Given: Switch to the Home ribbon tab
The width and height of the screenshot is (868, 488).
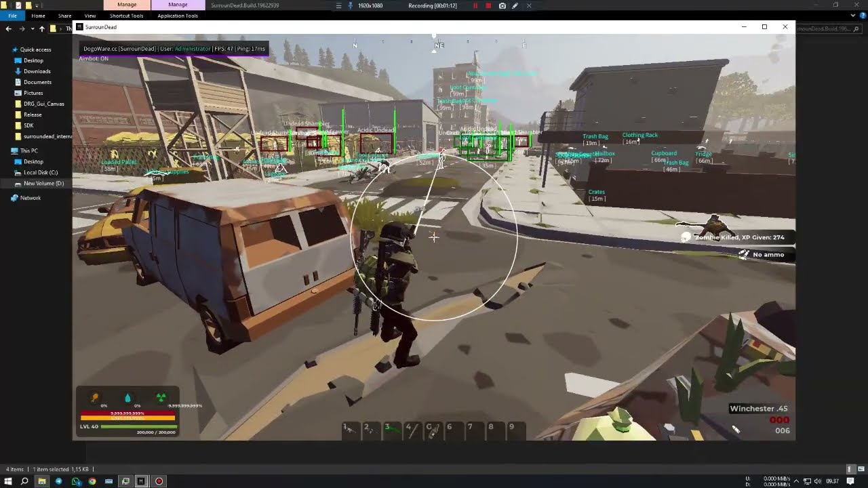Looking at the screenshot, I should tap(38, 16).
